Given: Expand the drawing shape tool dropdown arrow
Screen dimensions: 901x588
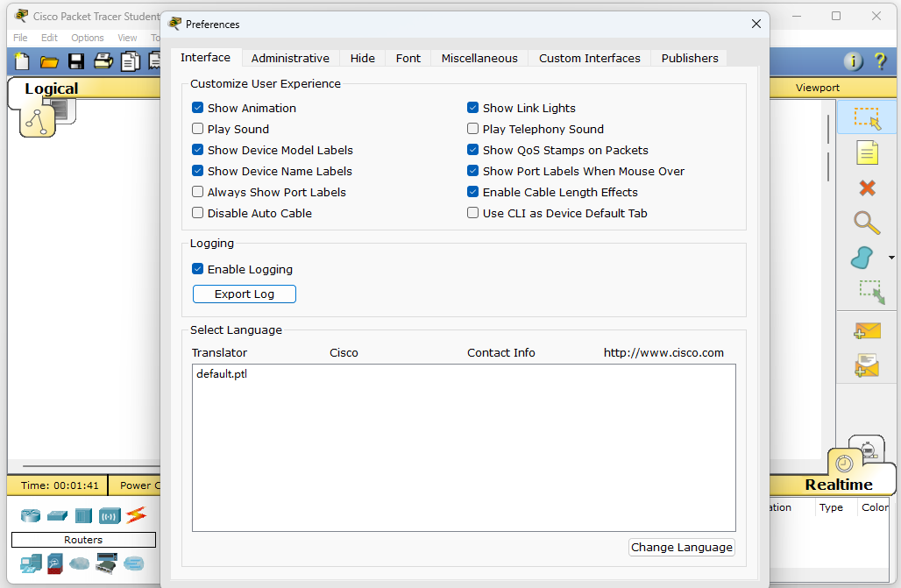Looking at the screenshot, I should [x=892, y=259].
